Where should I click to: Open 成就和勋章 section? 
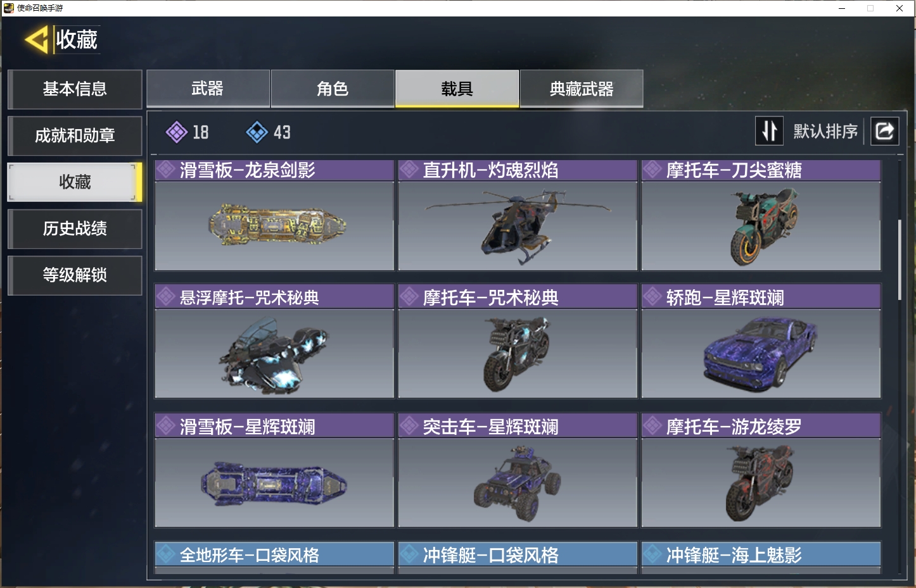click(75, 135)
